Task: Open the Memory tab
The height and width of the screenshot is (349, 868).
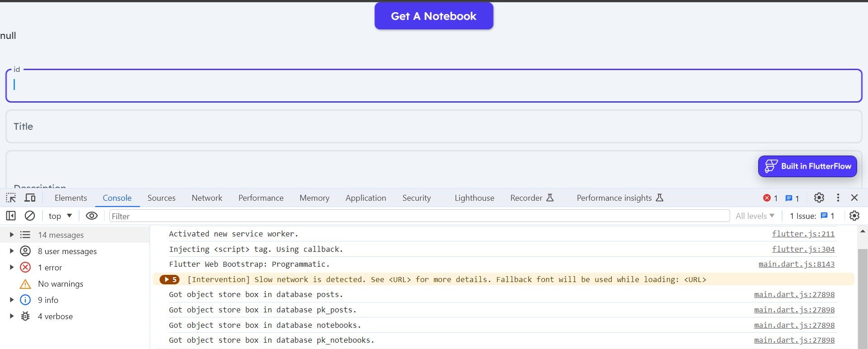Action: click(314, 198)
